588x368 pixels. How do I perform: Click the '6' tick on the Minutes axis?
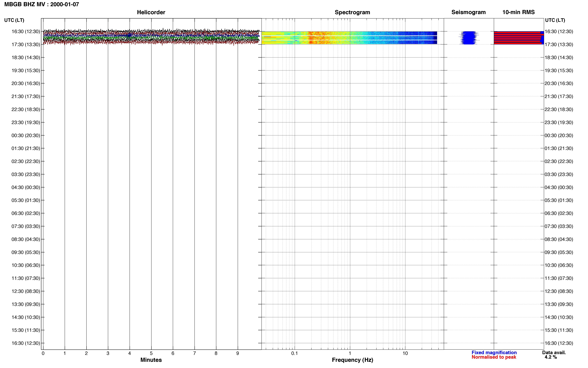click(x=173, y=353)
